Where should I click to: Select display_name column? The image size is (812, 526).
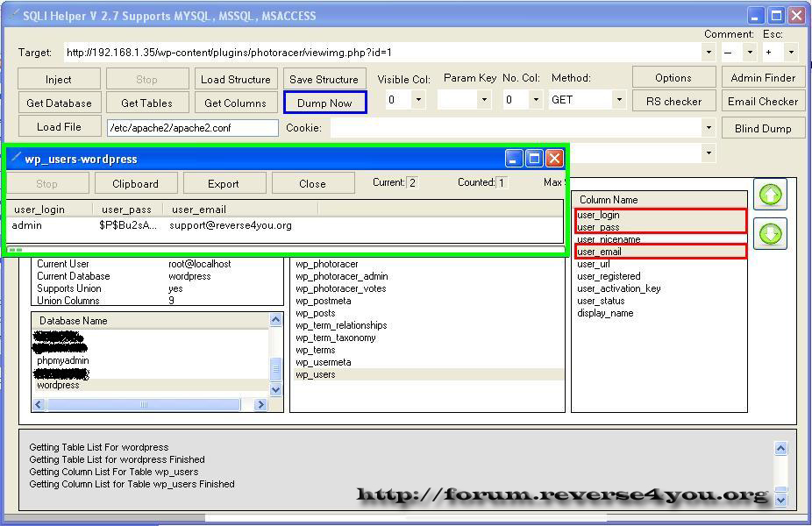tap(659, 313)
